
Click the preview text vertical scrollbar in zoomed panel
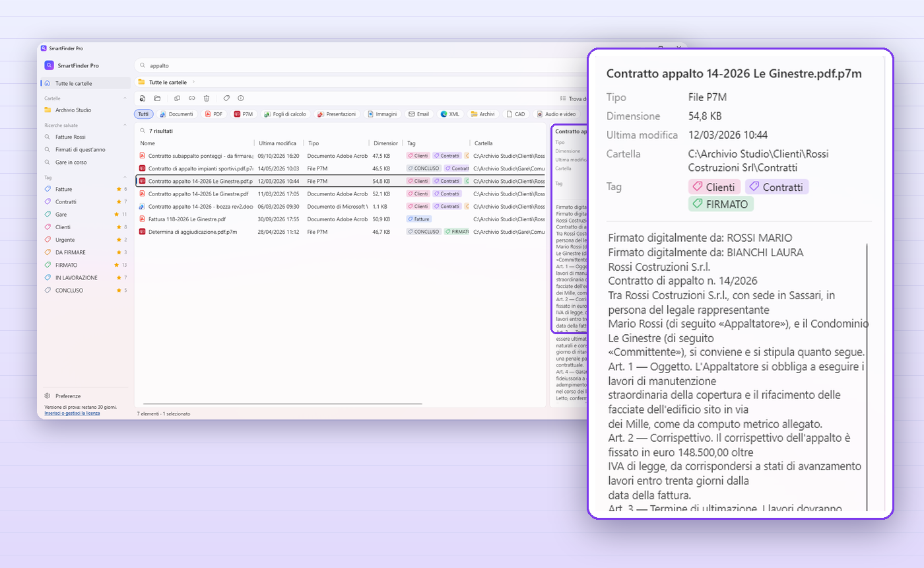(867, 376)
